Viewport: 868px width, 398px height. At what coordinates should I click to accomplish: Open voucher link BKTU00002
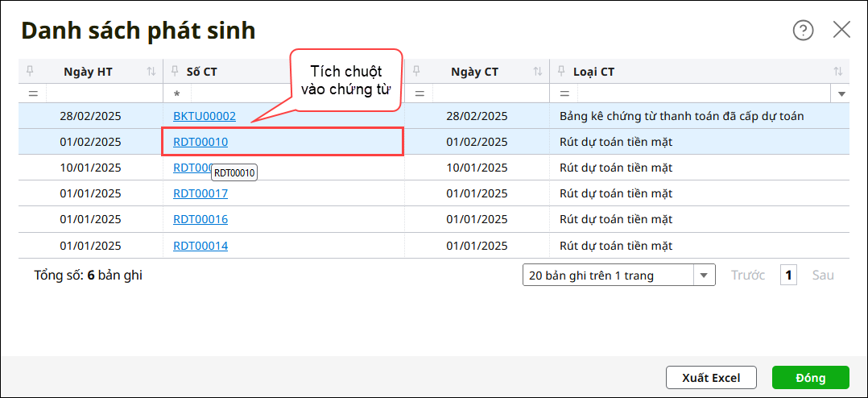coord(205,116)
